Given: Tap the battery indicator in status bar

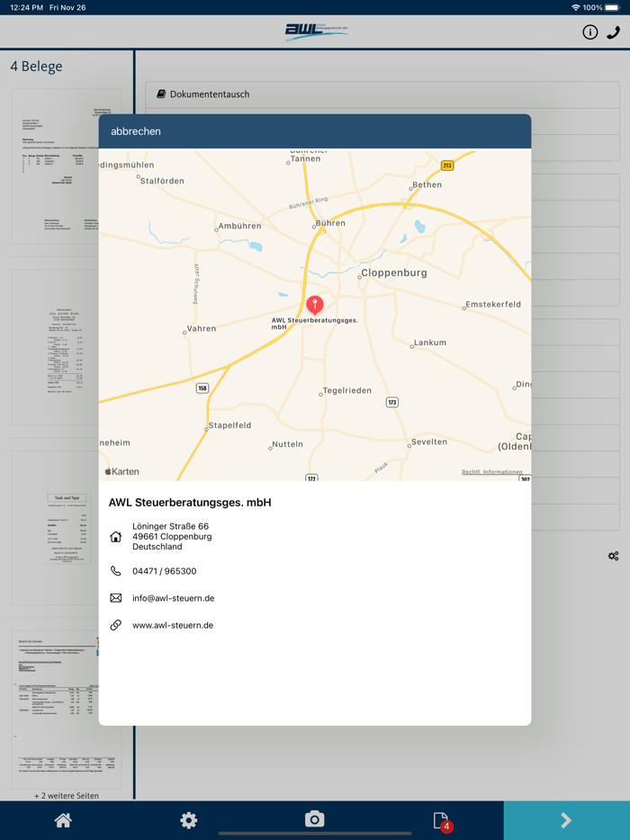Looking at the screenshot, I should (x=612, y=7).
